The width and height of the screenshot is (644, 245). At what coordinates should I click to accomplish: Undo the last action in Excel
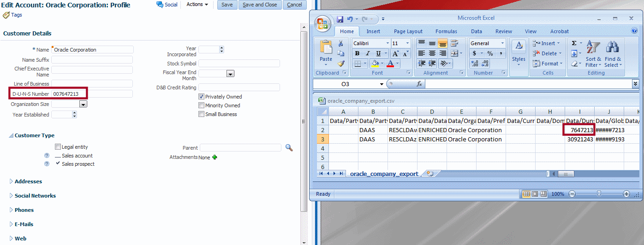pyautogui.click(x=350, y=19)
